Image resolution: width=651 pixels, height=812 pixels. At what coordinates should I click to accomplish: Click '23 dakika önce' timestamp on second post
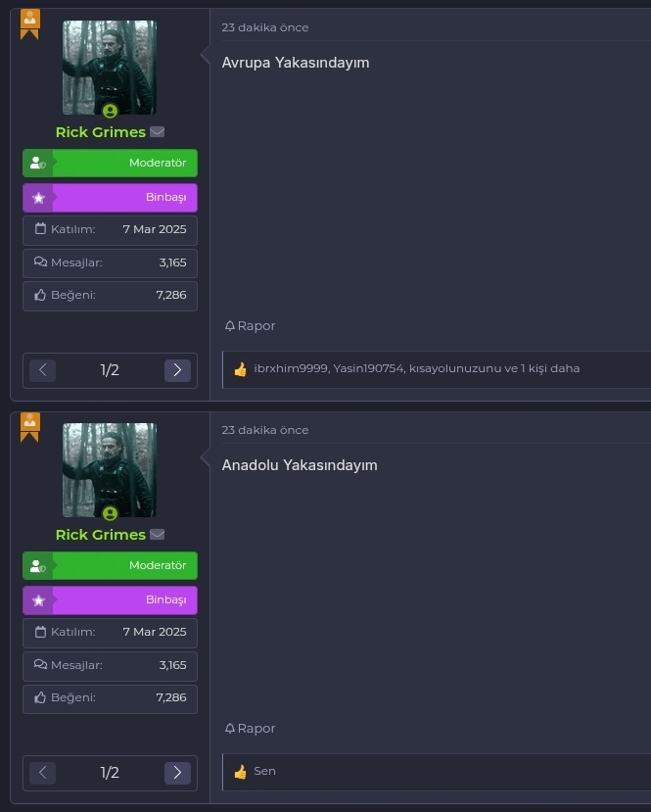pyautogui.click(x=265, y=430)
